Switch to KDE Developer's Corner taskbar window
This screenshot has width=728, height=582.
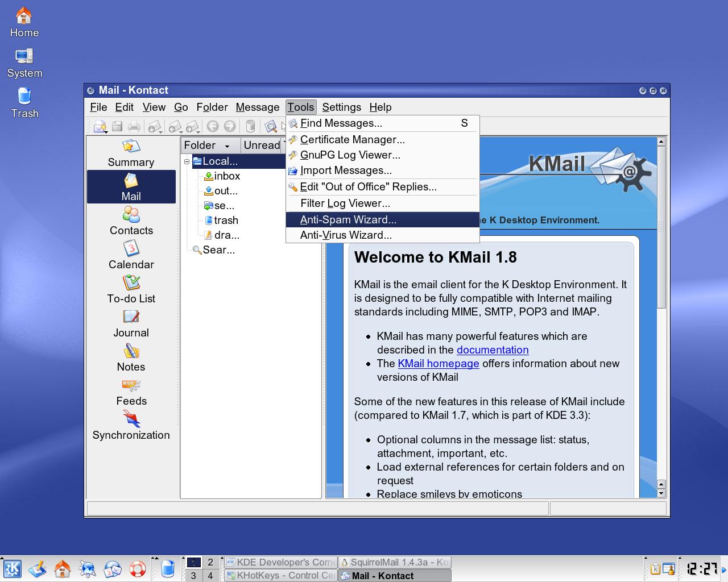280,562
